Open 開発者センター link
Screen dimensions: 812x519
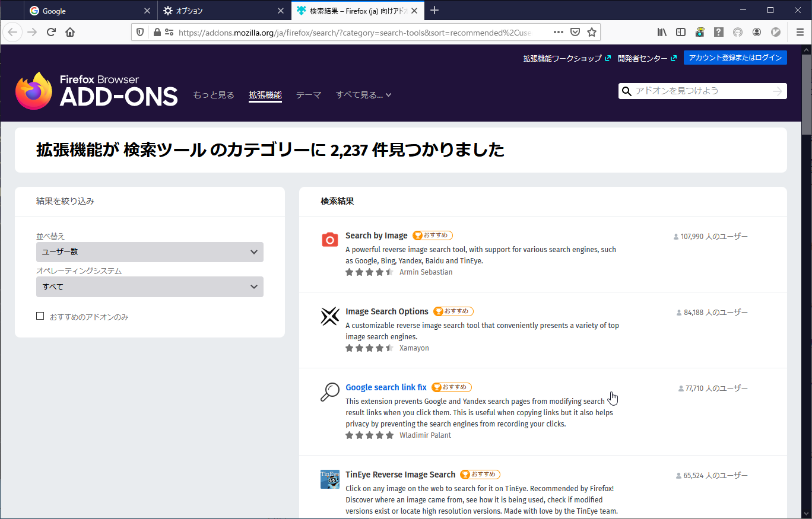[647, 58]
